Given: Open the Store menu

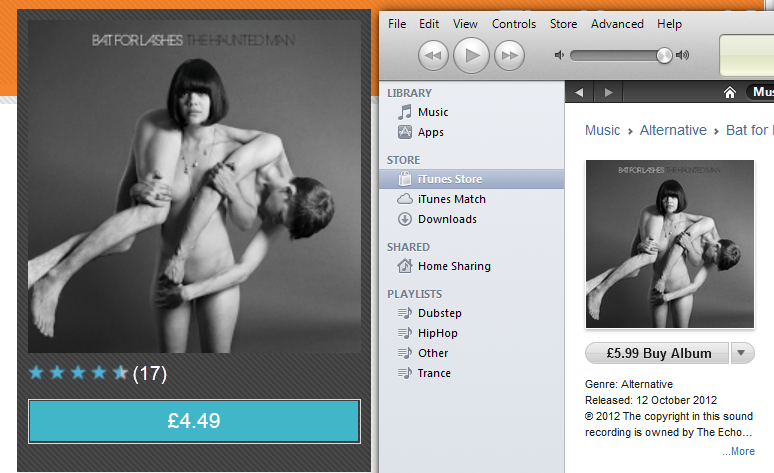Looking at the screenshot, I should pyautogui.click(x=563, y=24).
